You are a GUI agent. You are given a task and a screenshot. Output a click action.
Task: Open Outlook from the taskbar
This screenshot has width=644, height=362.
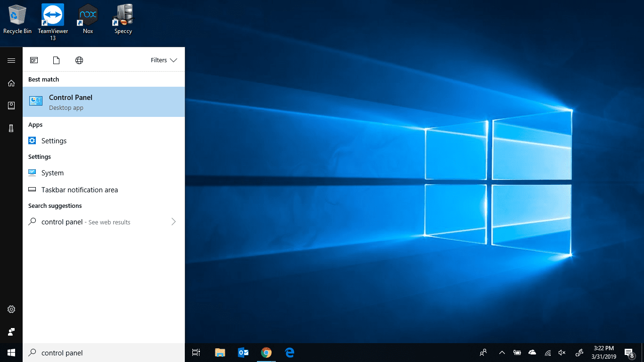243,352
